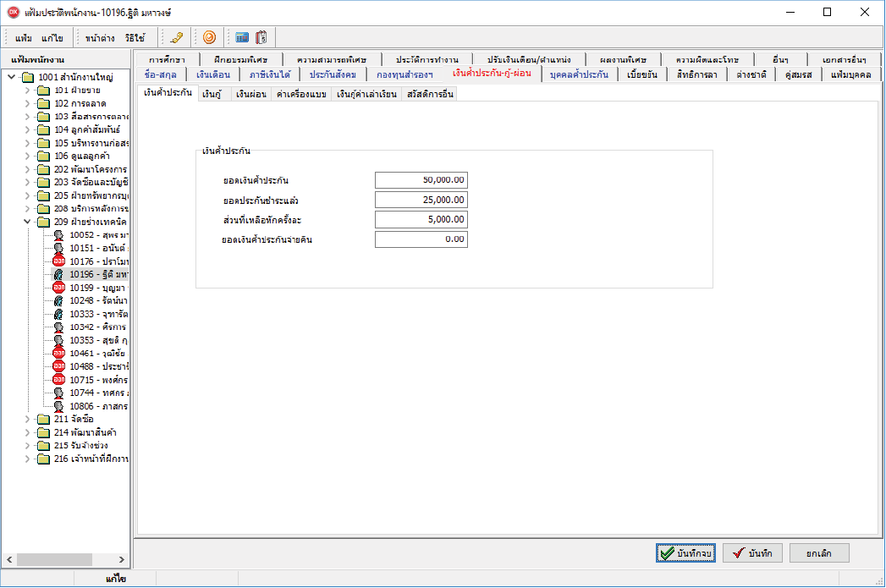Expand the 101 ฝ่ายขาย department node

27,91
